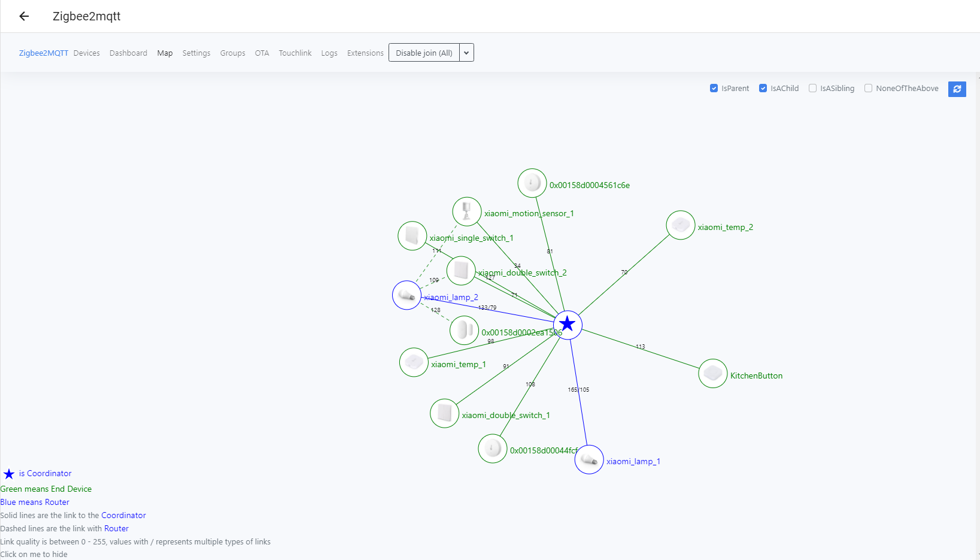Click the KitchenButton node icon
Viewport: 980px width, 560px height.
pyautogui.click(x=713, y=374)
